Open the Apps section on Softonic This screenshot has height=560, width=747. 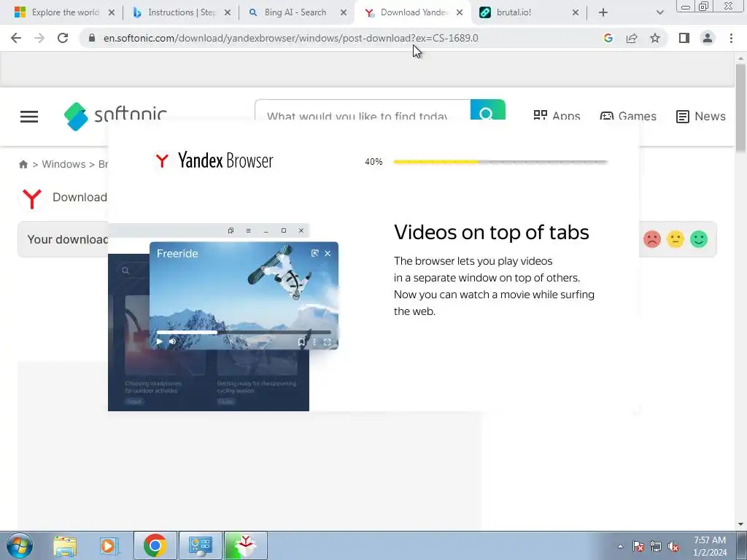point(557,116)
